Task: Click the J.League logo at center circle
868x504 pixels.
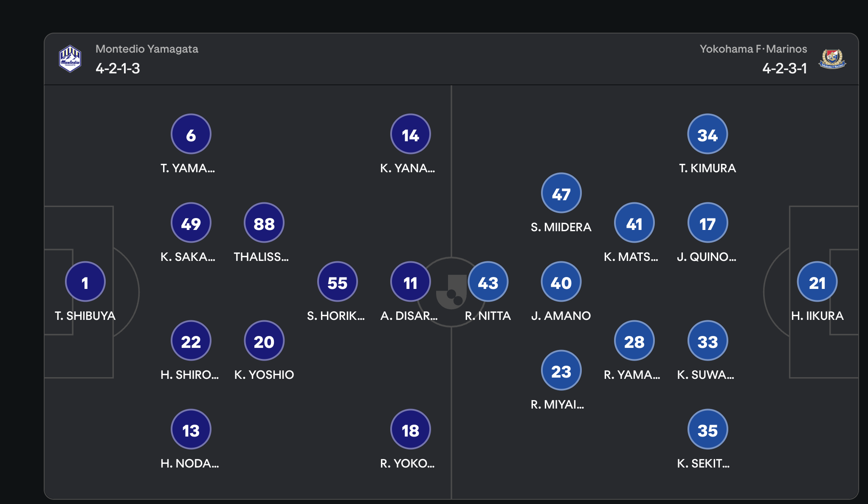Action: pos(451,292)
